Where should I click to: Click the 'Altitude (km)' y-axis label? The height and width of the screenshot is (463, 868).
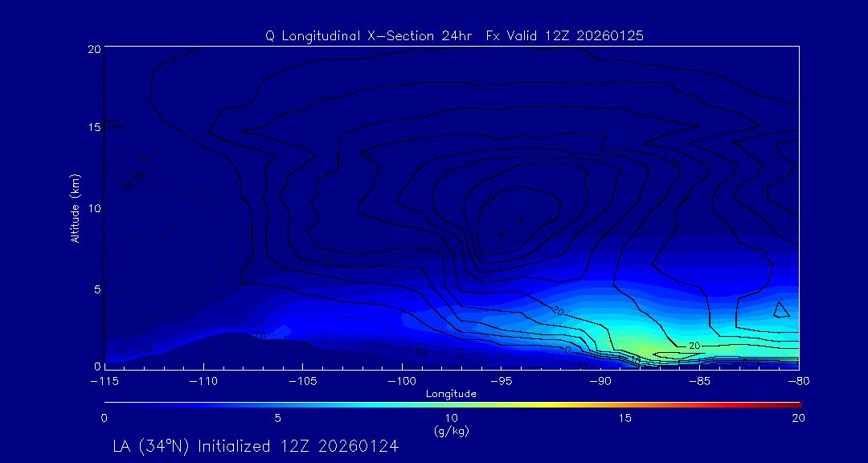pyautogui.click(x=75, y=207)
